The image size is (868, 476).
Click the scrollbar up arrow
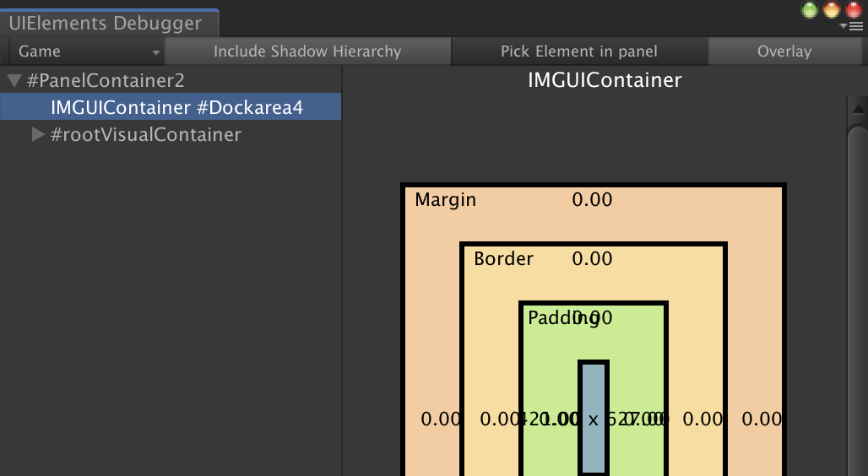pos(858,109)
